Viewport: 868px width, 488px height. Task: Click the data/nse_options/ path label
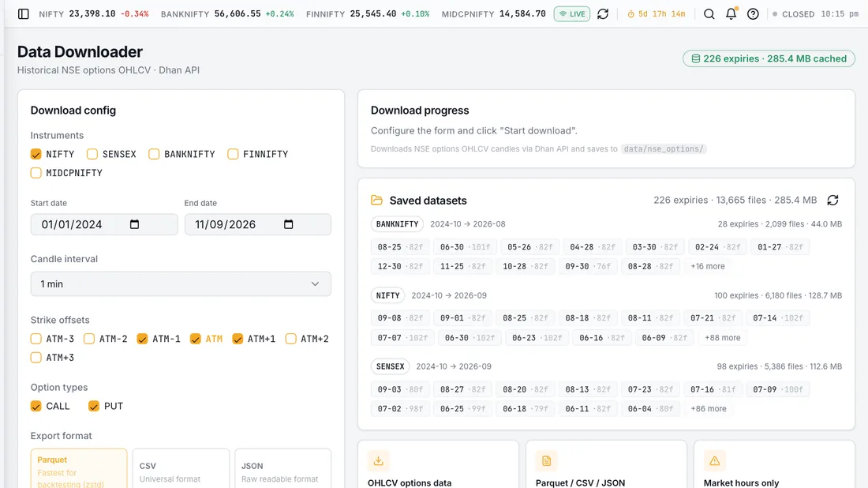pyautogui.click(x=663, y=148)
